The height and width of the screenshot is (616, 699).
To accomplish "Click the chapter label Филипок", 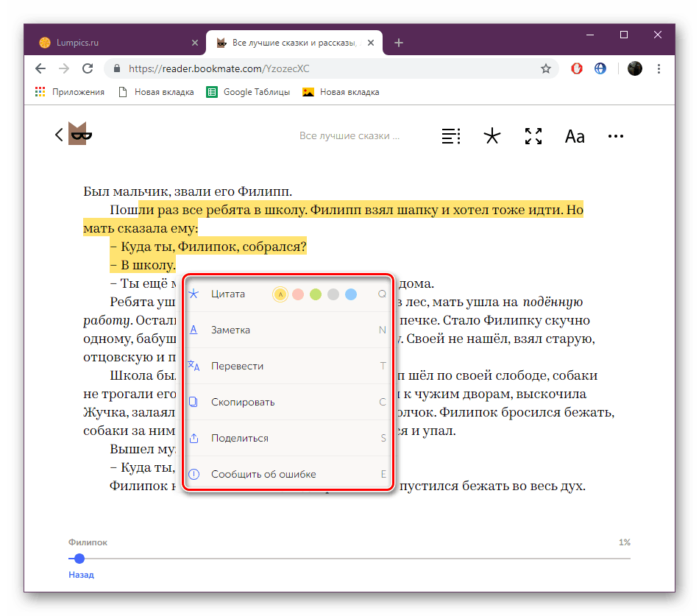I will pos(88,542).
